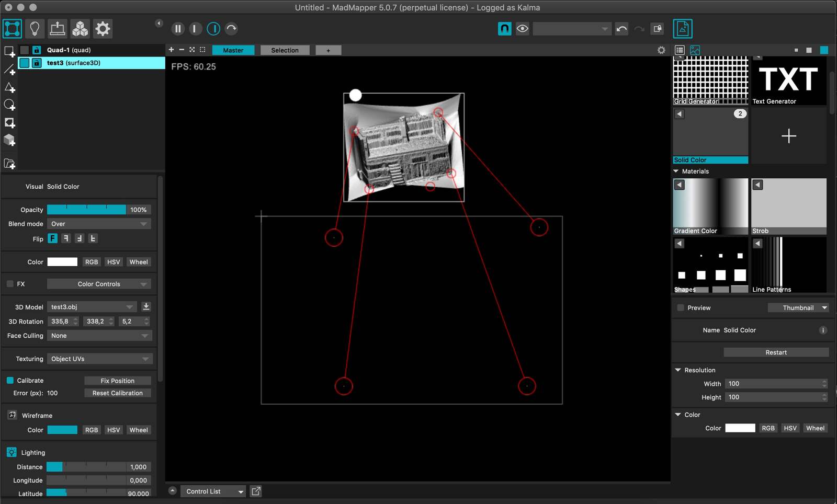Screen dimensions: 837x504
Task: Select the Add Quad surface tool
Action: 9,52
